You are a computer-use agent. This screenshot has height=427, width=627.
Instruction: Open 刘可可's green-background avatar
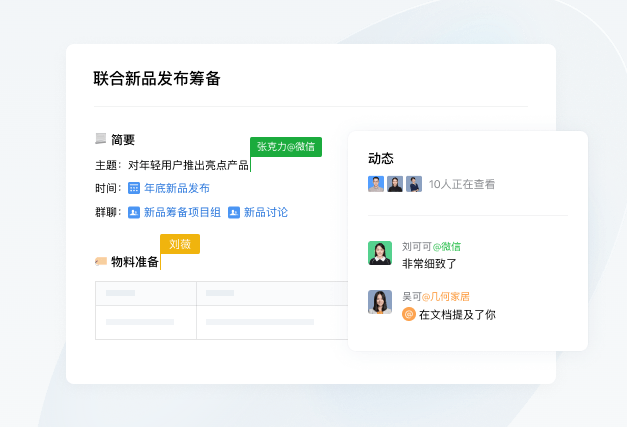click(380, 253)
